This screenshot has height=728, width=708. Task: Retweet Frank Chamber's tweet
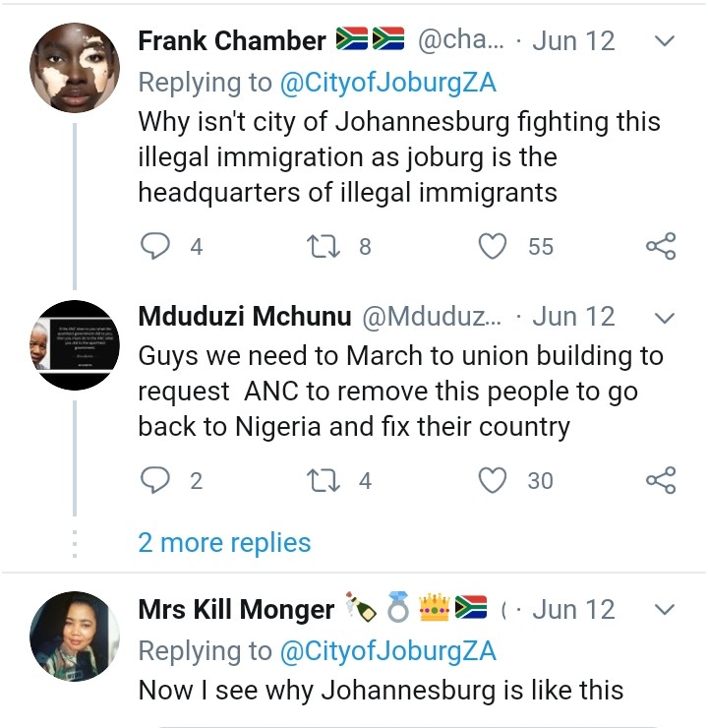323,246
